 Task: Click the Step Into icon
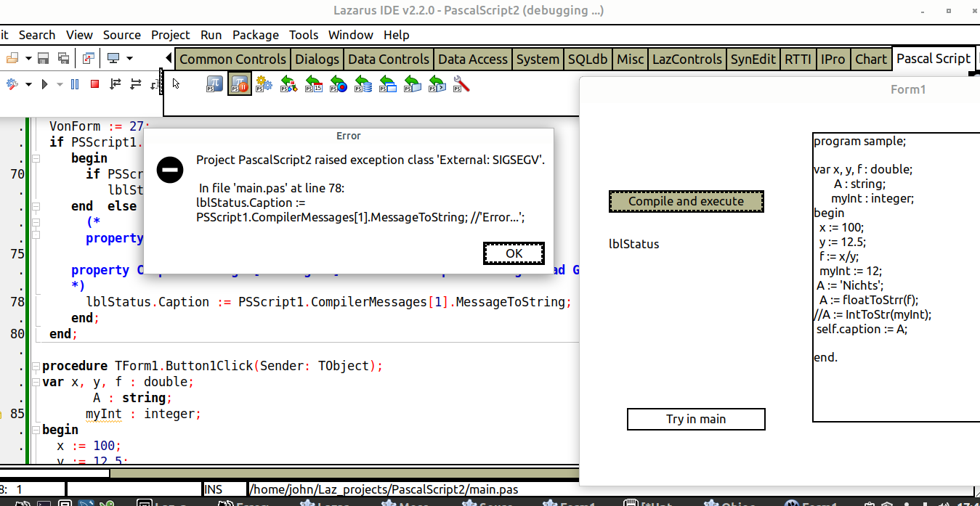115,84
